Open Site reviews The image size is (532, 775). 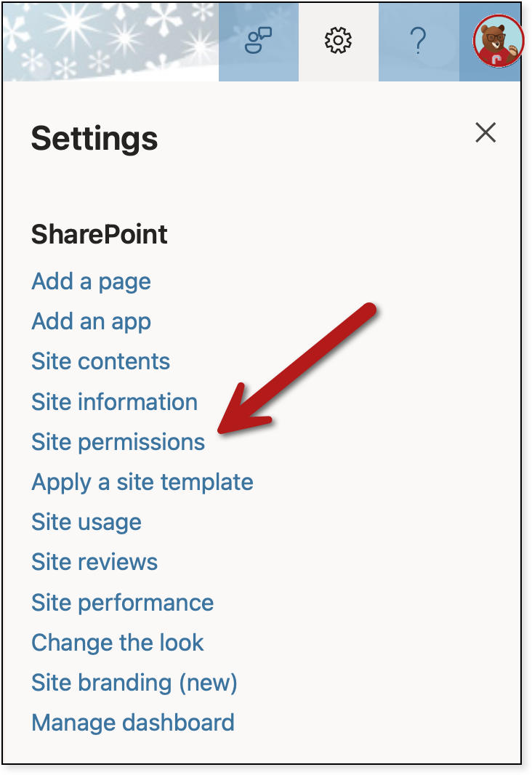pyautogui.click(x=94, y=562)
